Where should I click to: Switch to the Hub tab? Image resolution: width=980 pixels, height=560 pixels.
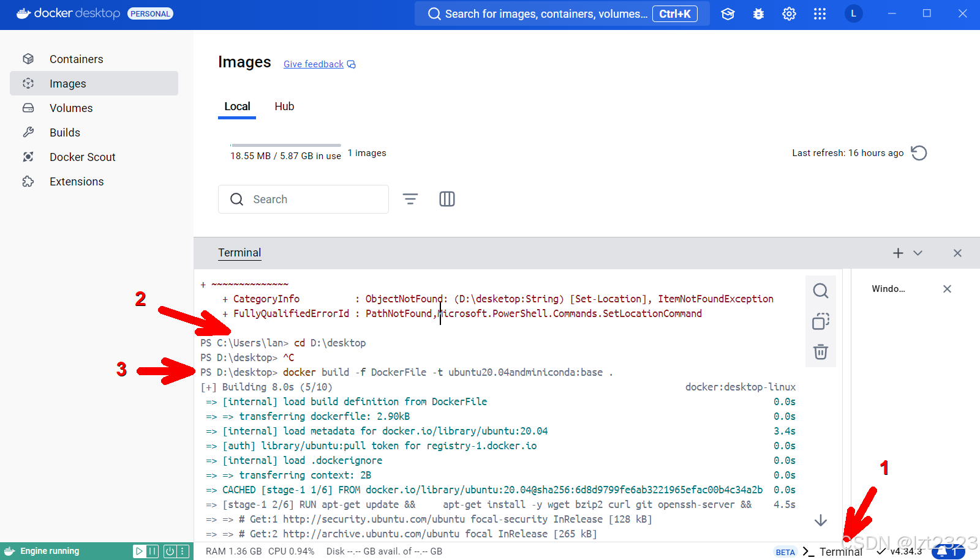point(284,106)
